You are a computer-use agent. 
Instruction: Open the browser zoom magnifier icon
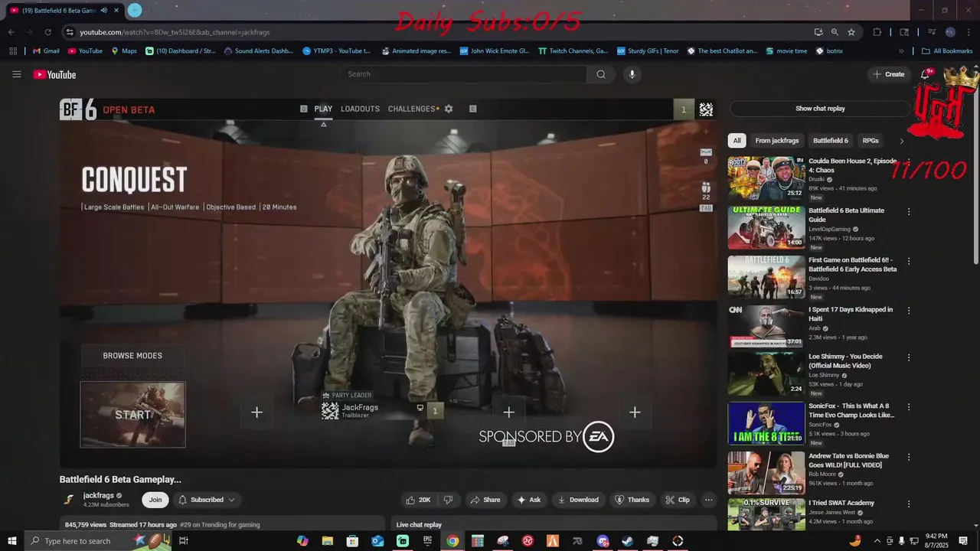click(835, 32)
